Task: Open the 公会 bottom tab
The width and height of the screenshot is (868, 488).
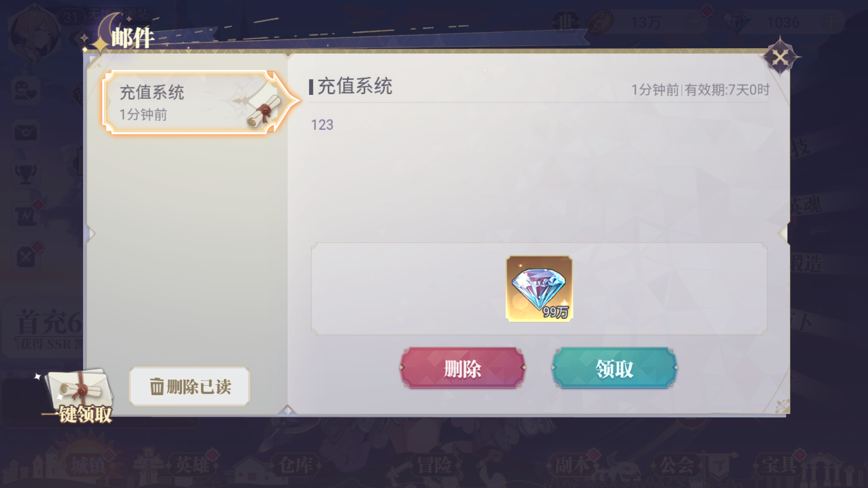Action: (676, 465)
